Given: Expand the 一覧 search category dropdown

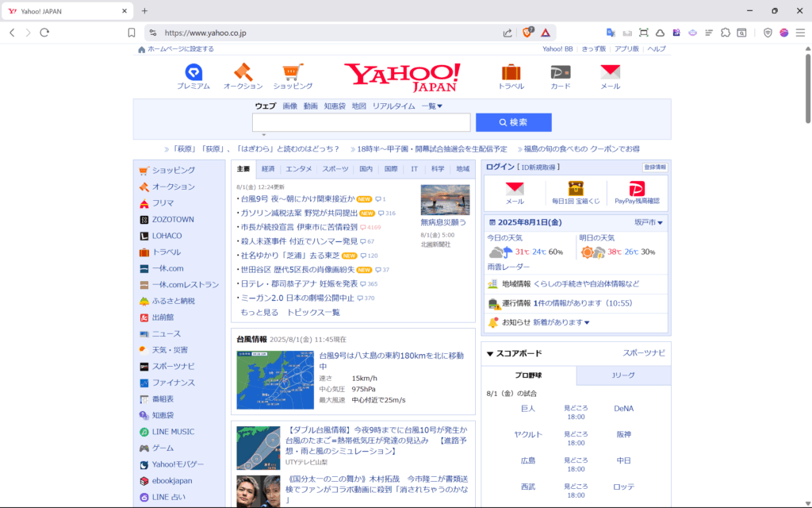Looking at the screenshot, I should pos(432,106).
